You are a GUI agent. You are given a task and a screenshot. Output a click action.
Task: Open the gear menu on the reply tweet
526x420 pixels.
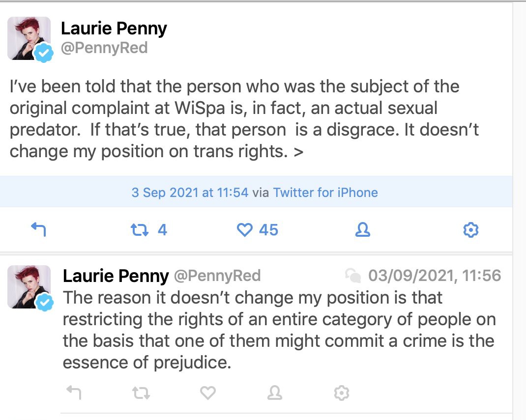pos(341,392)
